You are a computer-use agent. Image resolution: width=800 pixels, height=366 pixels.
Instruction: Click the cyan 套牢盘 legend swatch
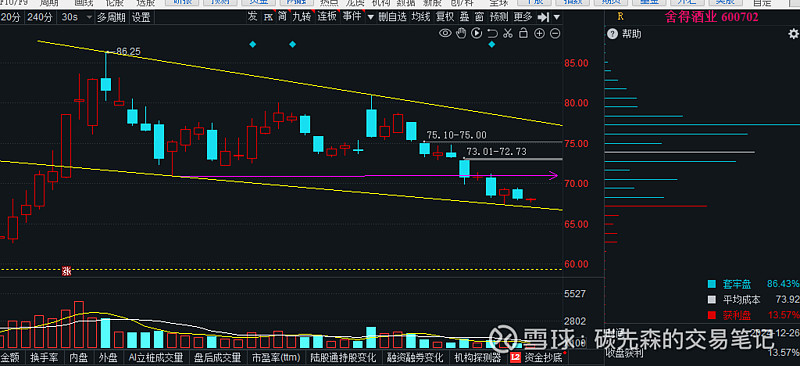pos(712,283)
